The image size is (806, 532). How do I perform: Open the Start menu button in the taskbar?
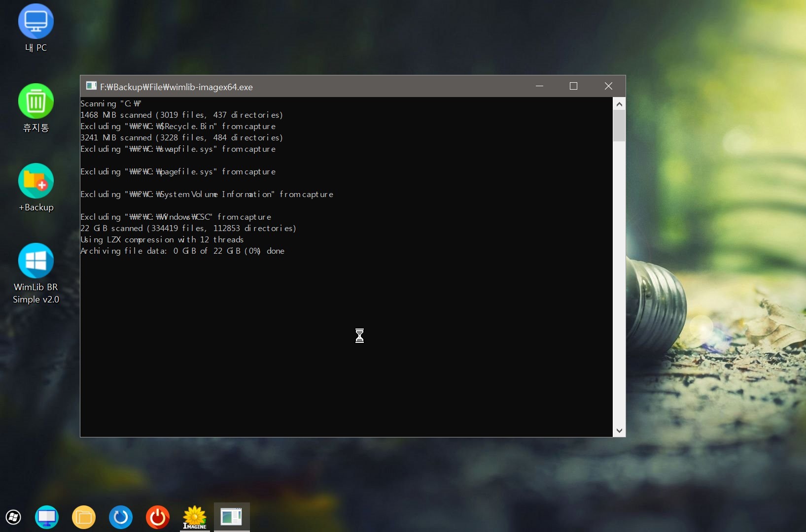13,517
